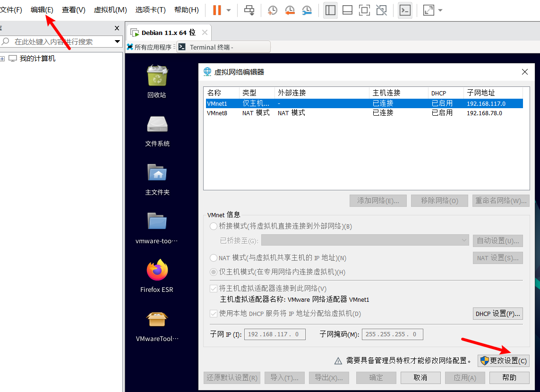
Task: Click the 更改设置(C) button
Action: tap(503, 361)
